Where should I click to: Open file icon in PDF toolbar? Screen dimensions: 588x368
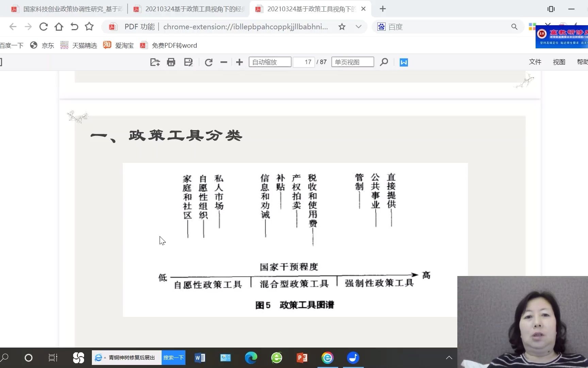click(155, 62)
